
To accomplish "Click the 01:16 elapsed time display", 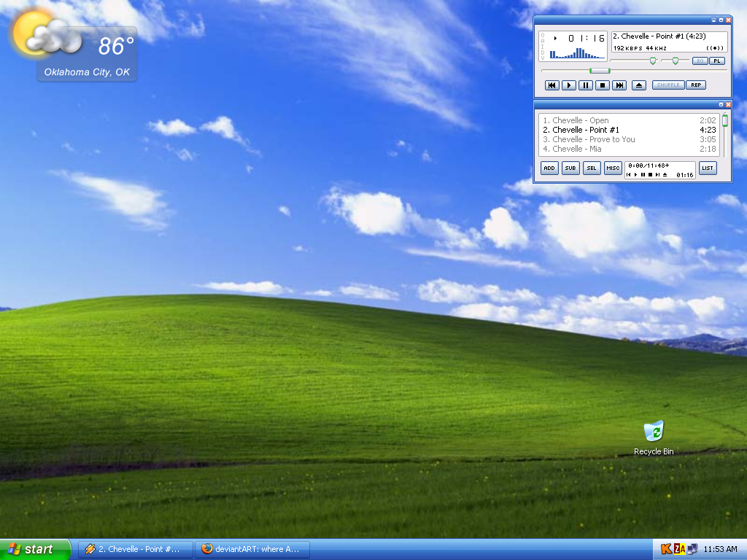I will click(587, 38).
